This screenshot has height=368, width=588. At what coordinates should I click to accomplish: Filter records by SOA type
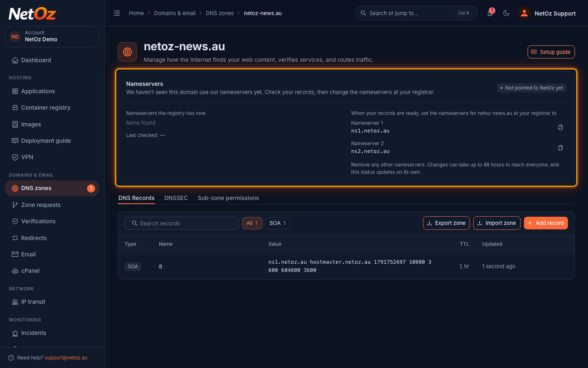point(278,223)
